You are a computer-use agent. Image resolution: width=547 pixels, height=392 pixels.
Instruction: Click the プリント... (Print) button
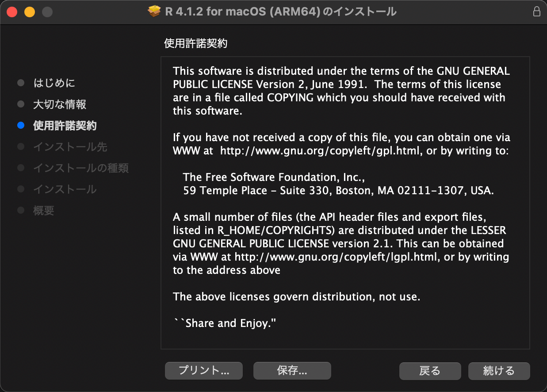[204, 371]
